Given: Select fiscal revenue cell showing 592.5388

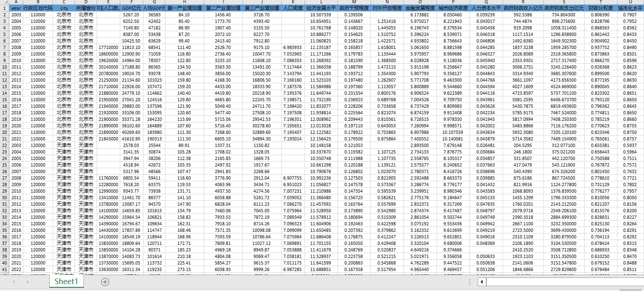Looking at the screenshot, I should click(523, 15).
